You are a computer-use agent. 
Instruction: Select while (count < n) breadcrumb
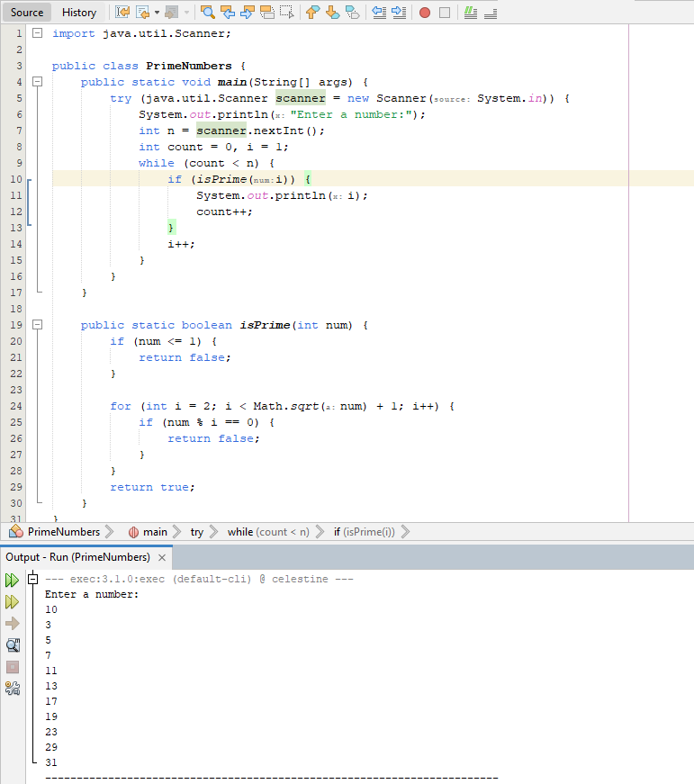click(268, 531)
